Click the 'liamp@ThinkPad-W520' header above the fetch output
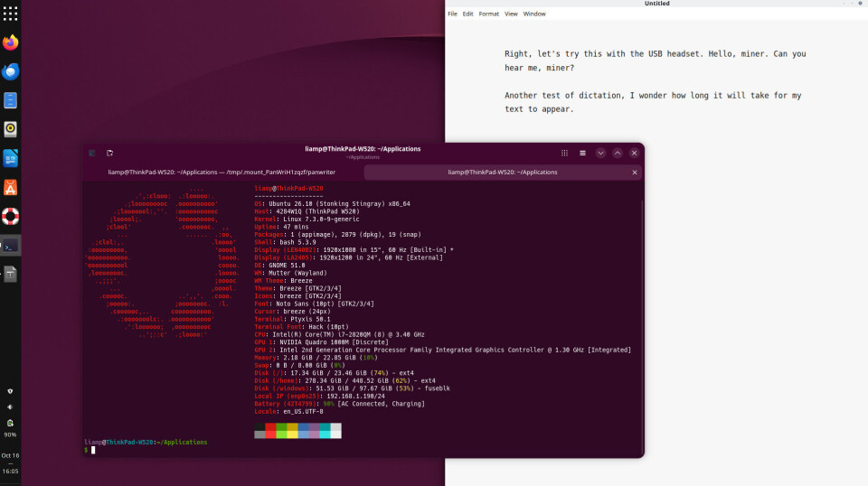 coord(288,189)
